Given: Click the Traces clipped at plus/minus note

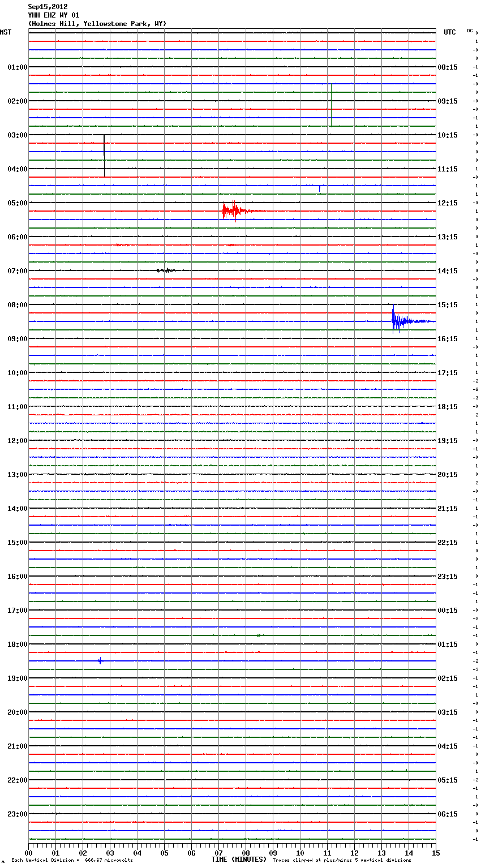Looking at the screenshot, I should coord(342,861).
